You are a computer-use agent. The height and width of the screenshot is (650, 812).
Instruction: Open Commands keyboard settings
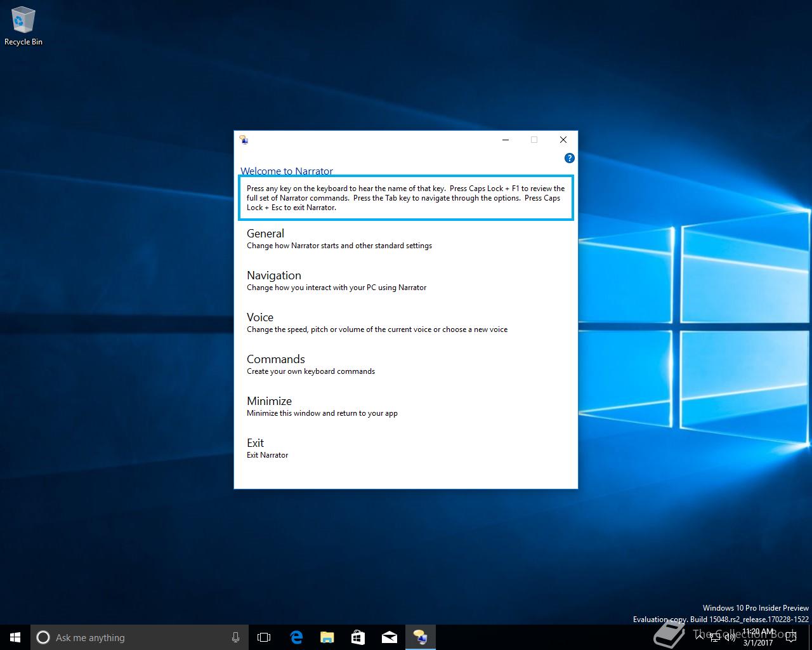click(311, 364)
